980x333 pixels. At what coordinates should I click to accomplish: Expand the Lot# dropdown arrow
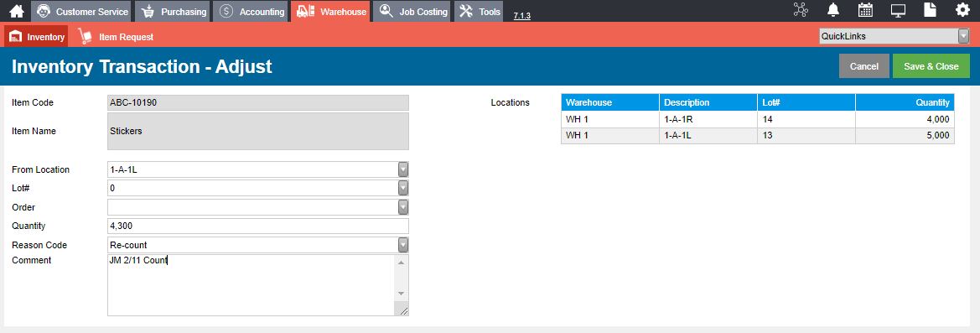(403, 188)
